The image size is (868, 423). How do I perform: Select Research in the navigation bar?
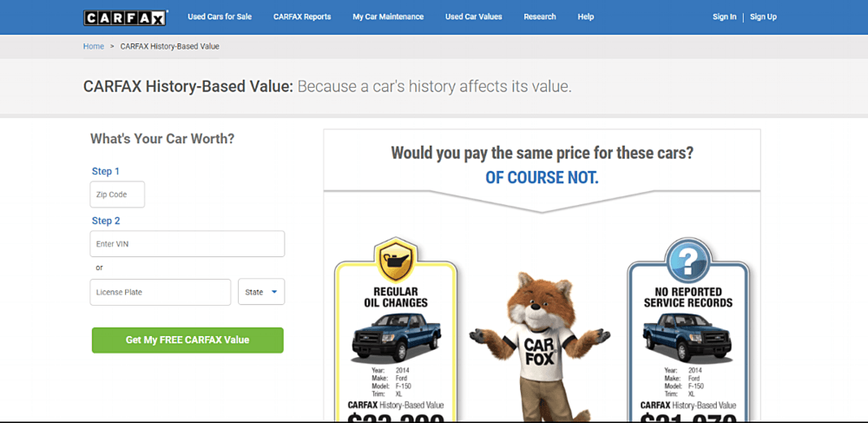[540, 17]
